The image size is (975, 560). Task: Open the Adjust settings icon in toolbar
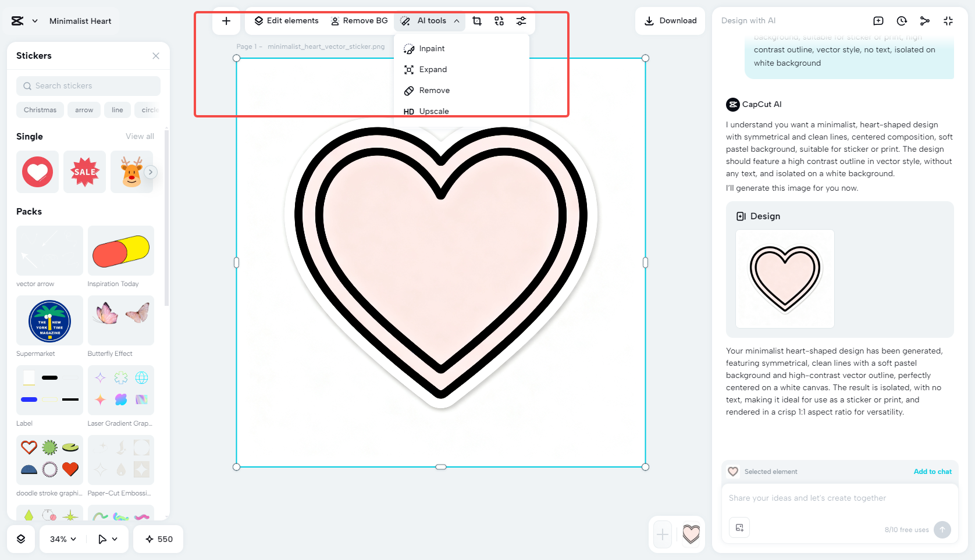pyautogui.click(x=521, y=20)
